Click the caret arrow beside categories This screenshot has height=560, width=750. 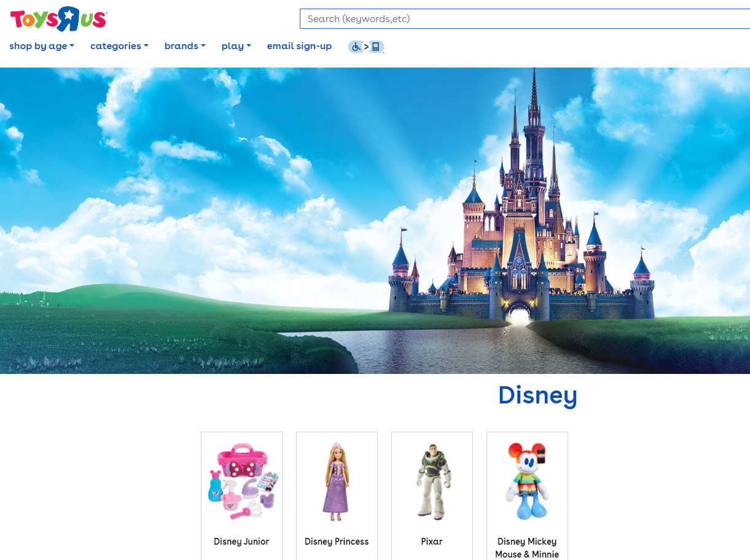146,46
